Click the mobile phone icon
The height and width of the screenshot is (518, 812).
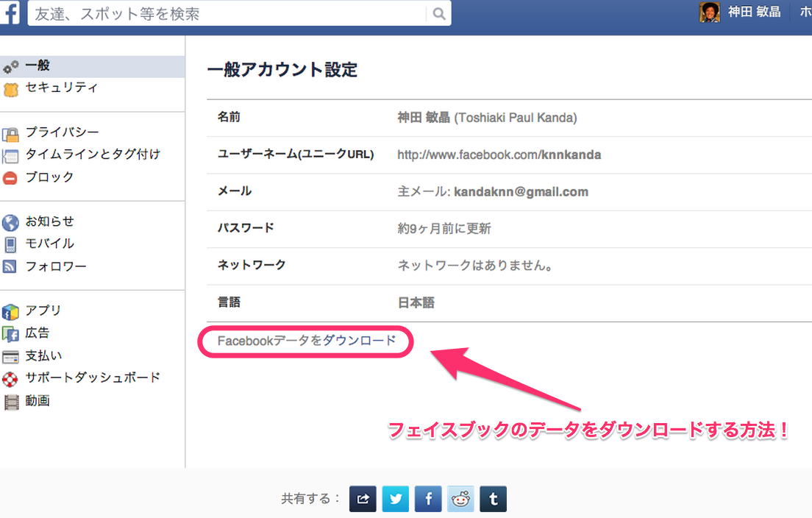click(x=10, y=245)
